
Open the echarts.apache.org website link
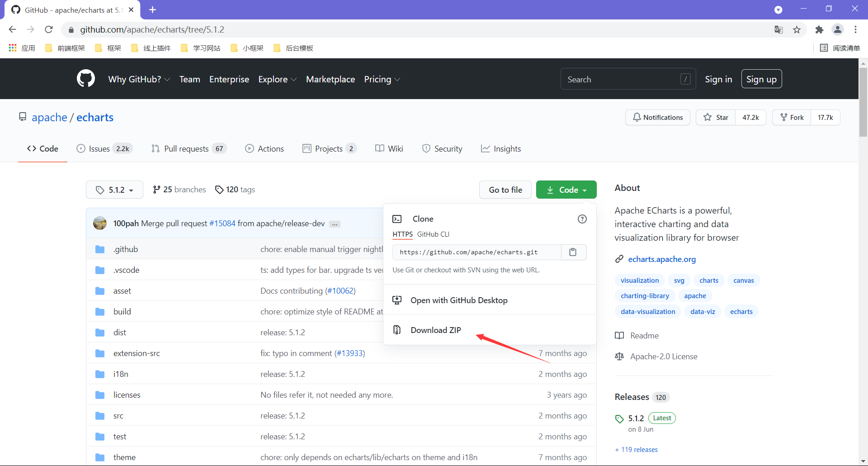[x=662, y=259]
